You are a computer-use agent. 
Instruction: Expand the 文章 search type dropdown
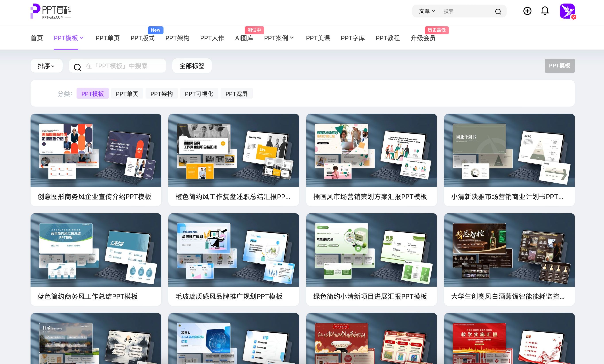[x=427, y=11]
